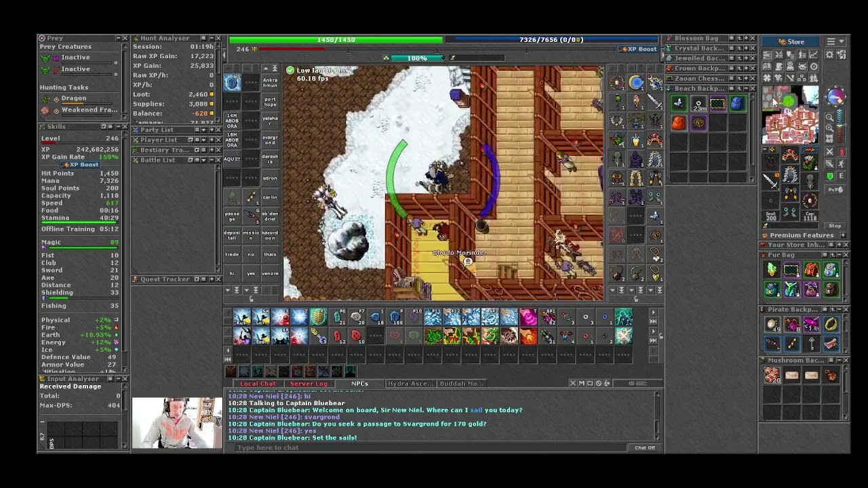The height and width of the screenshot is (488, 868).
Task: Toggle the Chat Off button
Action: click(x=645, y=447)
